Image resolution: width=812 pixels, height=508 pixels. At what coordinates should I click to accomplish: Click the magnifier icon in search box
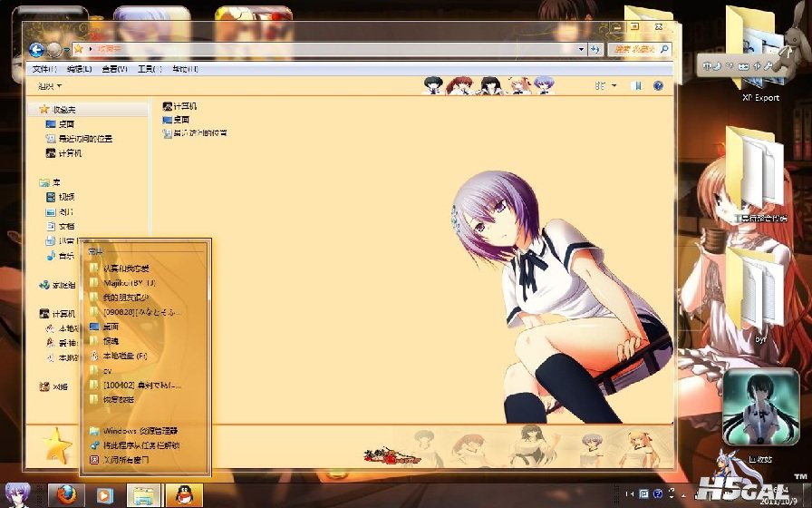(664, 49)
